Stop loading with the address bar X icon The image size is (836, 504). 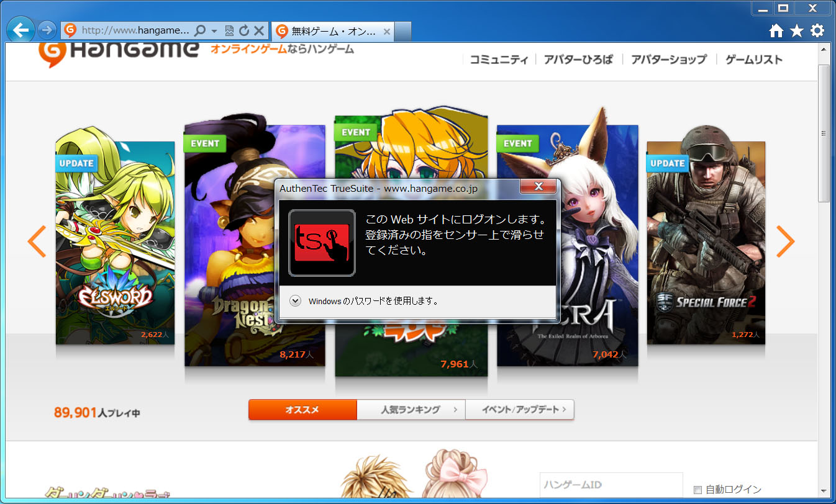click(x=259, y=30)
